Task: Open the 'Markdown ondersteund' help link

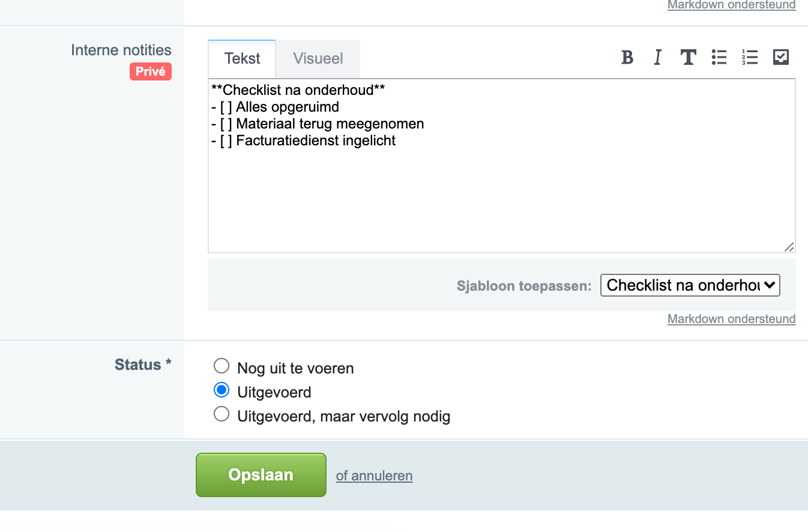Action: (x=731, y=319)
